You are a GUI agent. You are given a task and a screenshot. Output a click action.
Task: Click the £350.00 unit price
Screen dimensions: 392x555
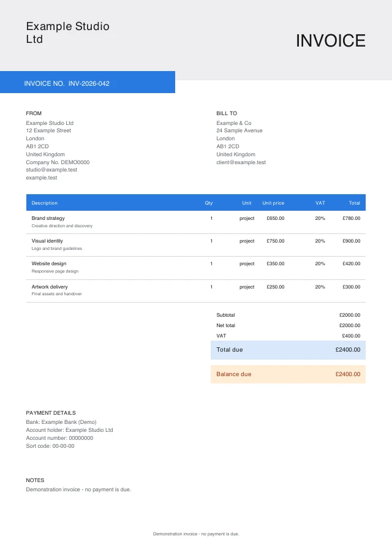[275, 263]
